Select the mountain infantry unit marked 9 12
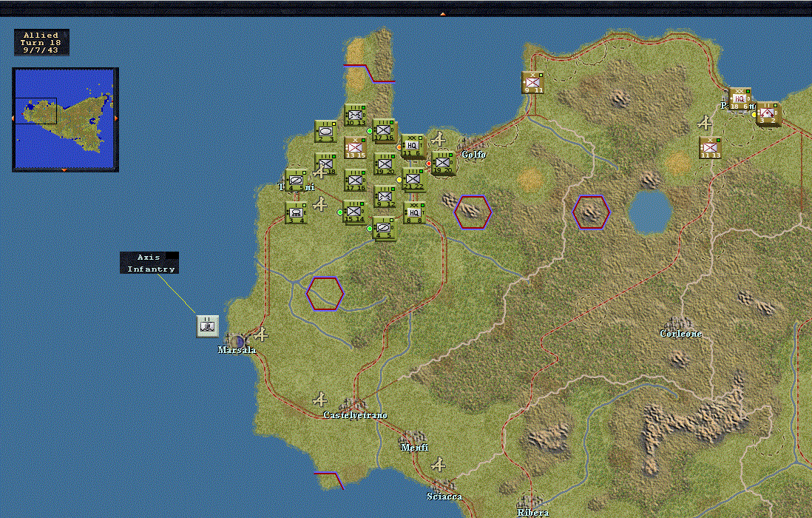The height and width of the screenshot is (518, 812). click(385, 197)
